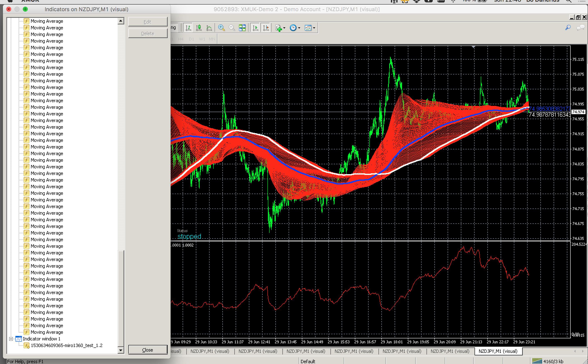Click the 'stopped' status text on chart
Viewport: 588px width, 364px height.
(x=189, y=236)
